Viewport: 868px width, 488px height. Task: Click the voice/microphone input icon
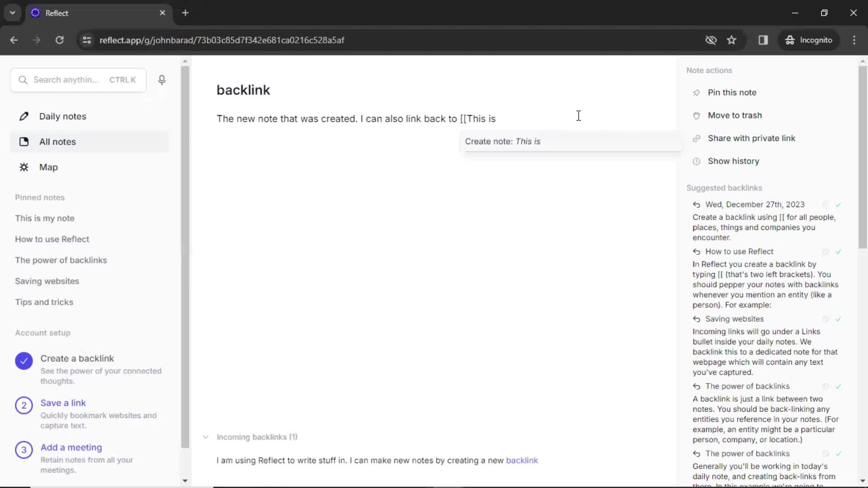point(161,79)
